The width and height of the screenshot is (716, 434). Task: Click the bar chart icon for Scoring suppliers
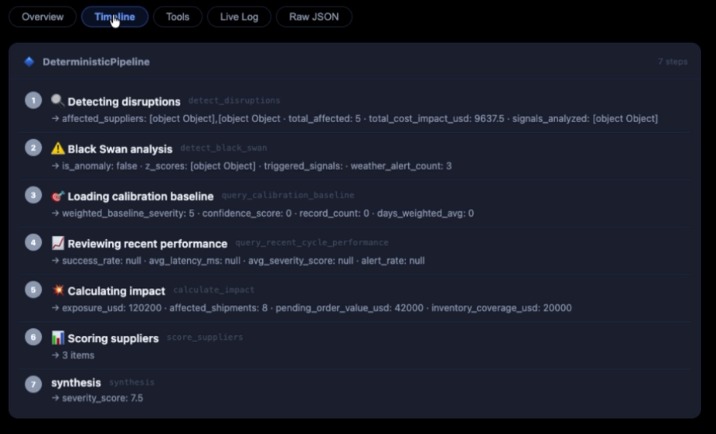pos(58,338)
